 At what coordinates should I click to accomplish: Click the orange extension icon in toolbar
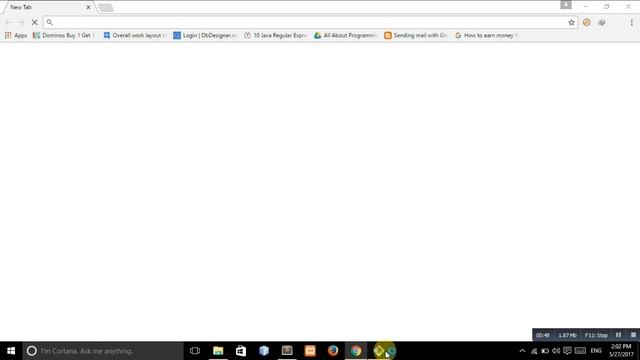(587, 22)
